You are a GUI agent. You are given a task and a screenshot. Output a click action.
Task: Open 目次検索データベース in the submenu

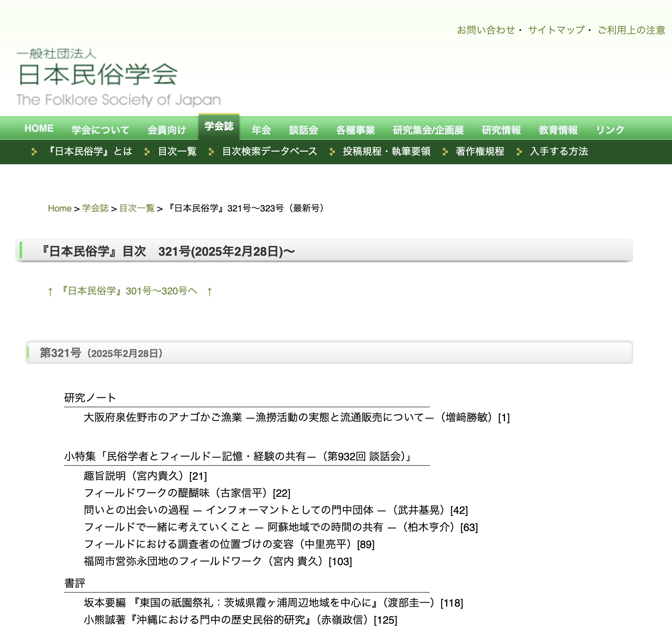(269, 152)
